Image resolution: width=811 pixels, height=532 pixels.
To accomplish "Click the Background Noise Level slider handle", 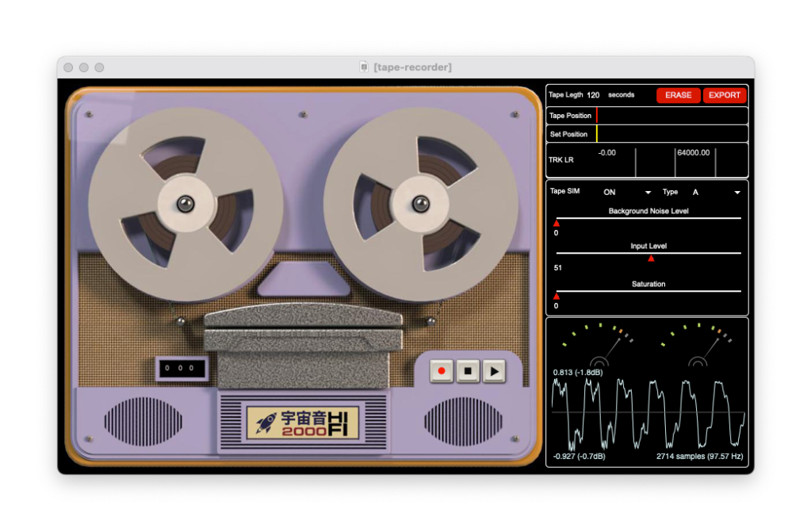I will (x=557, y=224).
